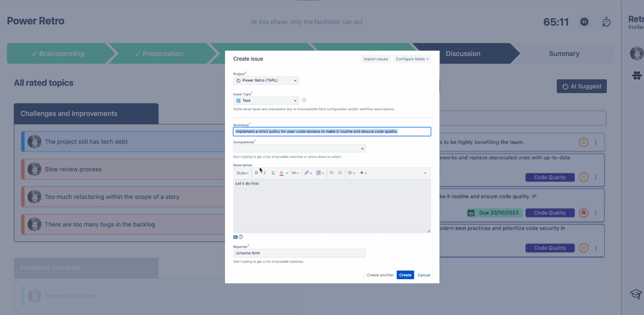This screenshot has width=644, height=315.
Task: Toggle priority icon on 'deprecated ones' action
Action: pyautogui.click(x=583, y=177)
